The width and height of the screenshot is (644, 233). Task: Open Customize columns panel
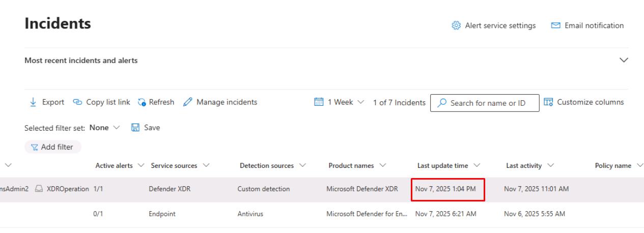(x=583, y=102)
